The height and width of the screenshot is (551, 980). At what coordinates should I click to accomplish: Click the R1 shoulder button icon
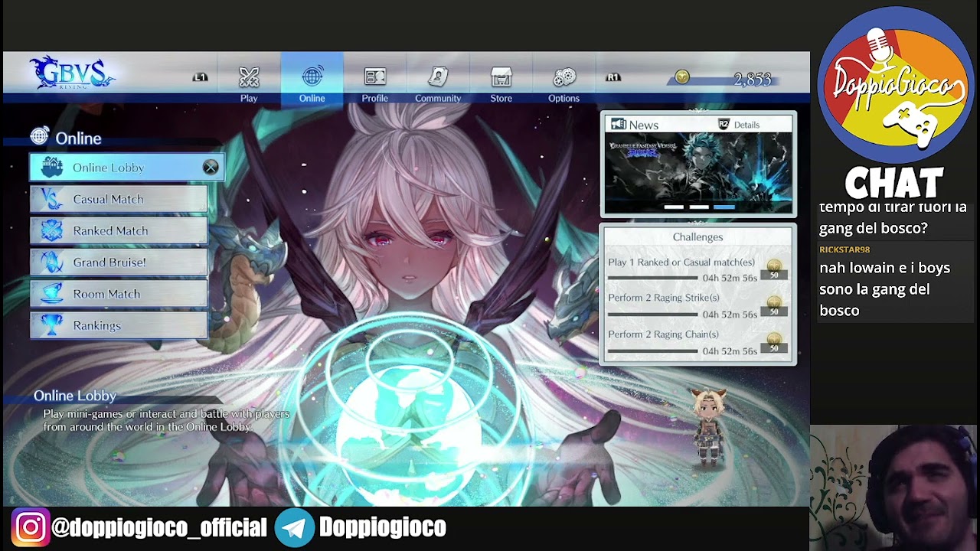[613, 77]
